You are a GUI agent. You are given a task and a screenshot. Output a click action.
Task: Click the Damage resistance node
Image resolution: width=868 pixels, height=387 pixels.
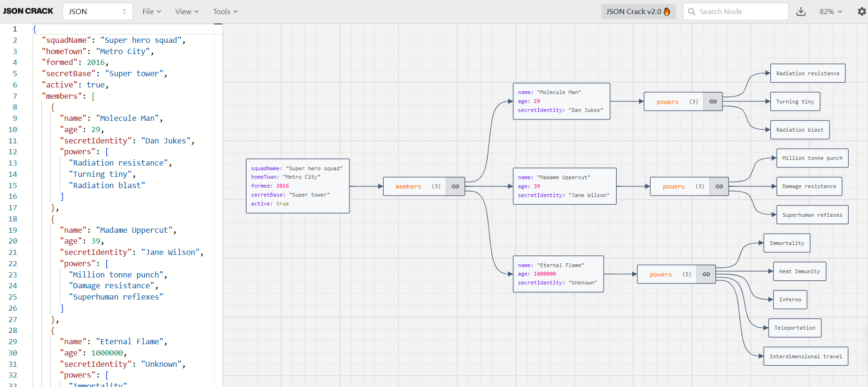coord(809,186)
